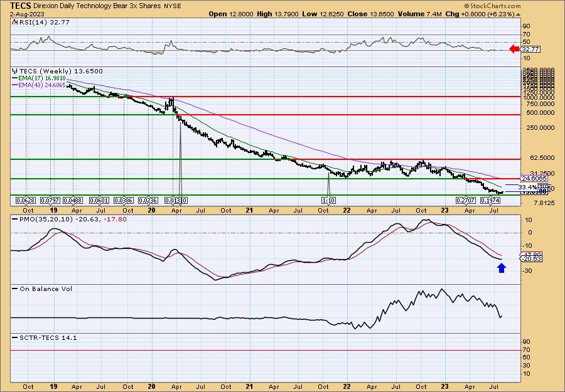Click the 0.0797 split ratio box
The width and height of the screenshot is (565, 392).
pyautogui.click(x=50, y=200)
